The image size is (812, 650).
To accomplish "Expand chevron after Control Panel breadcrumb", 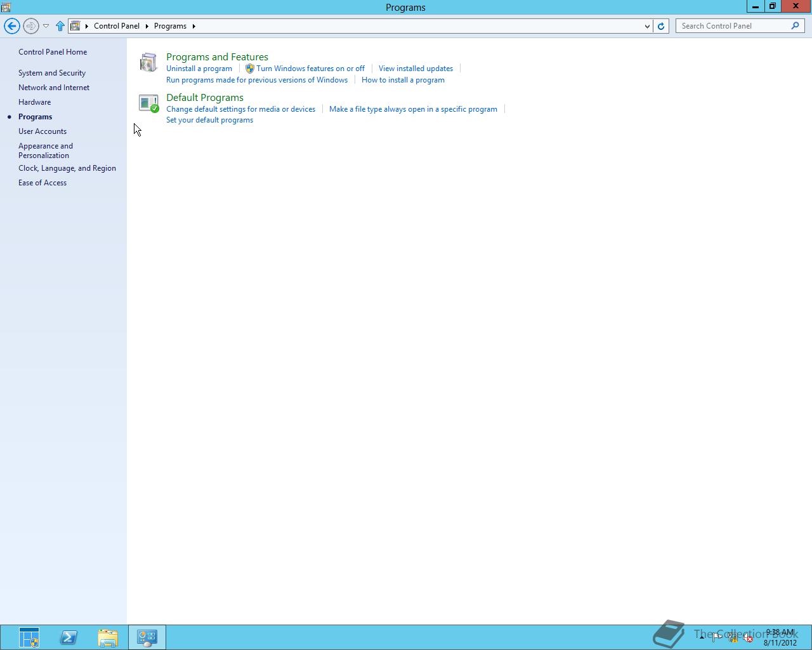I will click(x=147, y=26).
